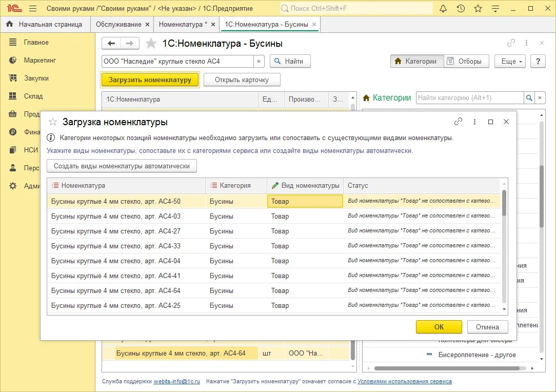556x392 pixels.
Task: Toggle the Отборы filters button
Action: pos(466,61)
